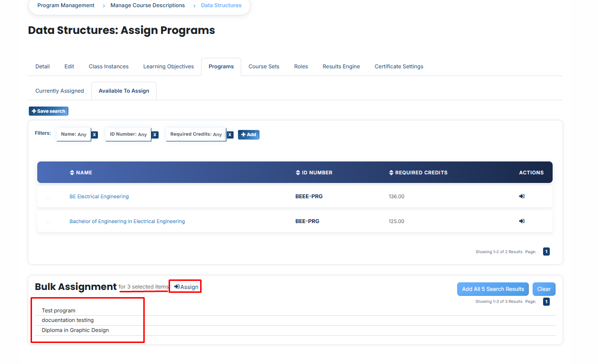The height and width of the screenshot is (364, 598).
Task: Clear the bulk assignment selection
Action: coord(544,289)
